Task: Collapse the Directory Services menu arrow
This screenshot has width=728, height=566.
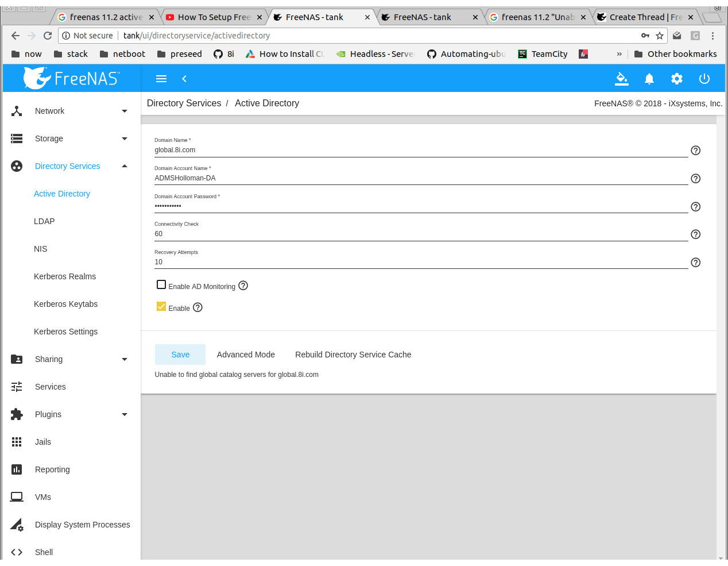Action: [x=125, y=166]
